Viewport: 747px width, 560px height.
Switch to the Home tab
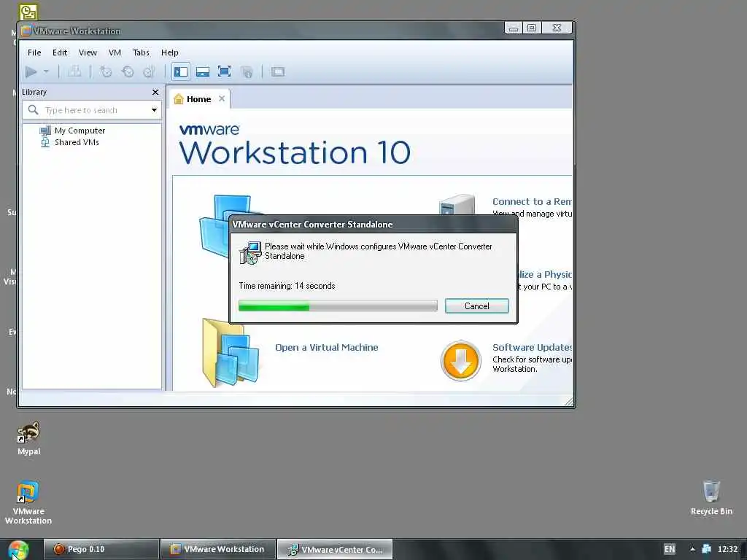198,99
